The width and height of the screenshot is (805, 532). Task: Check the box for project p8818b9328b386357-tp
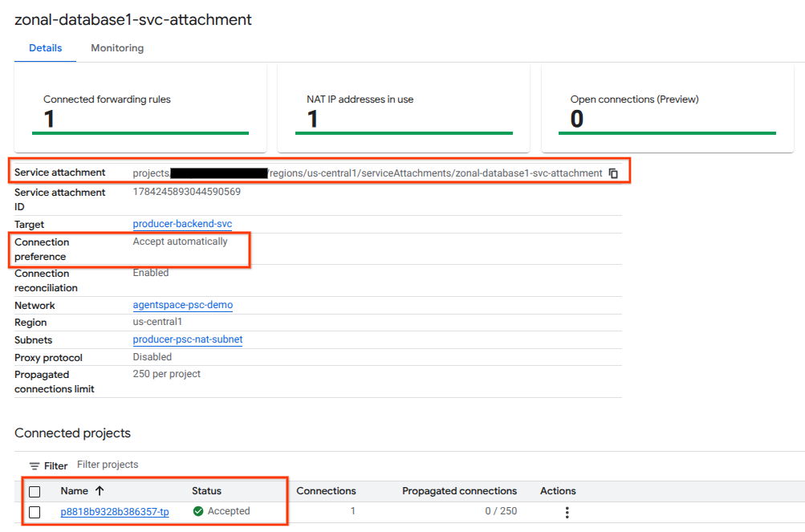[35, 512]
